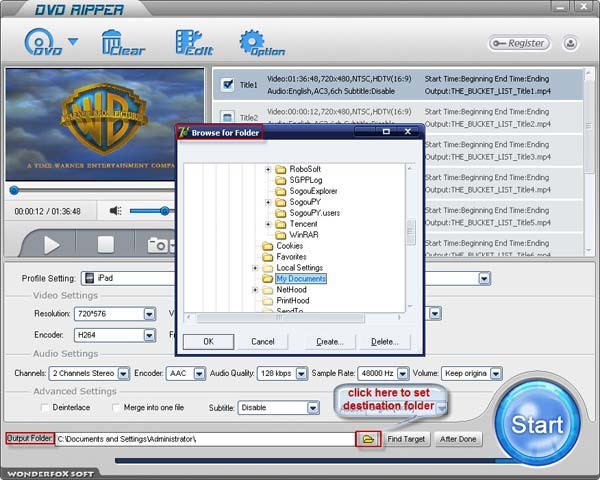Select the Title1 row in list

[x=398, y=85]
